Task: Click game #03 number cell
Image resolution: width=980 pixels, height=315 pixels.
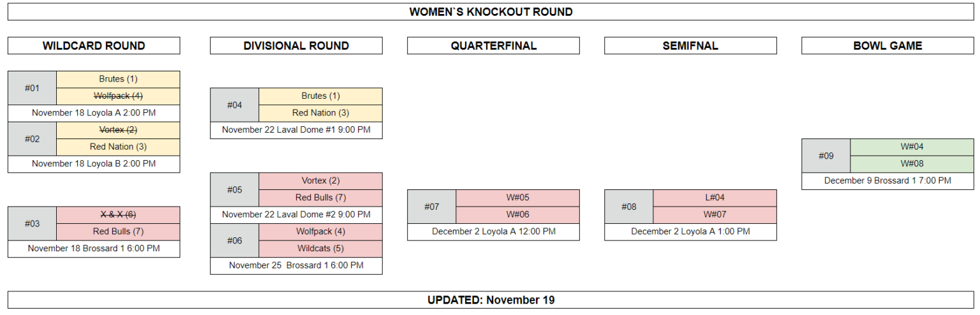Action: click(x=33, y=223)
